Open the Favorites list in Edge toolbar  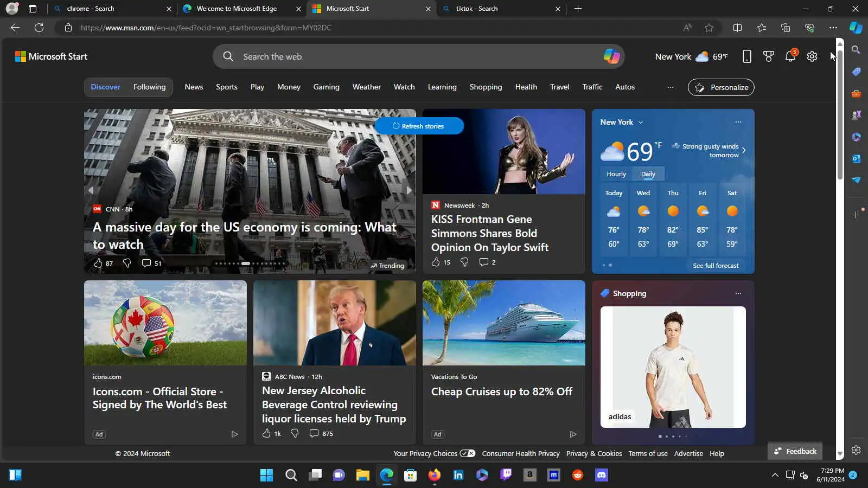[x=762, y=28]
